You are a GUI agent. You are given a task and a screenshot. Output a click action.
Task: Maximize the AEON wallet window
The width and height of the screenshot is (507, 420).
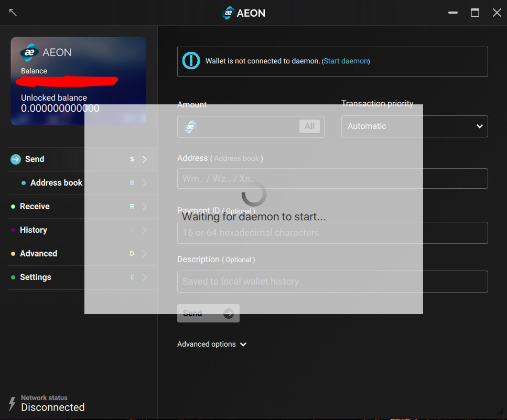pyautogui.click(x=475, y=13)
